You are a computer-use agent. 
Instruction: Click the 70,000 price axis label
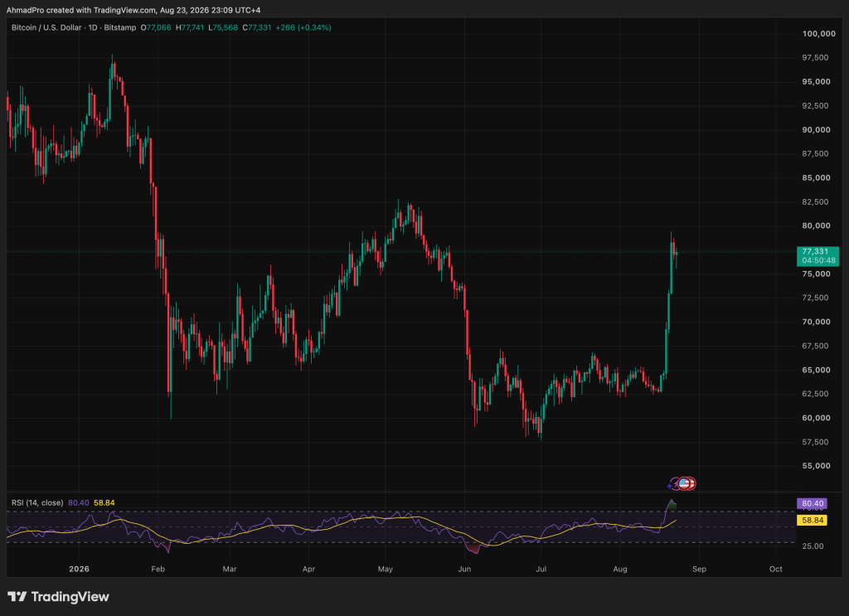[816, 322]
